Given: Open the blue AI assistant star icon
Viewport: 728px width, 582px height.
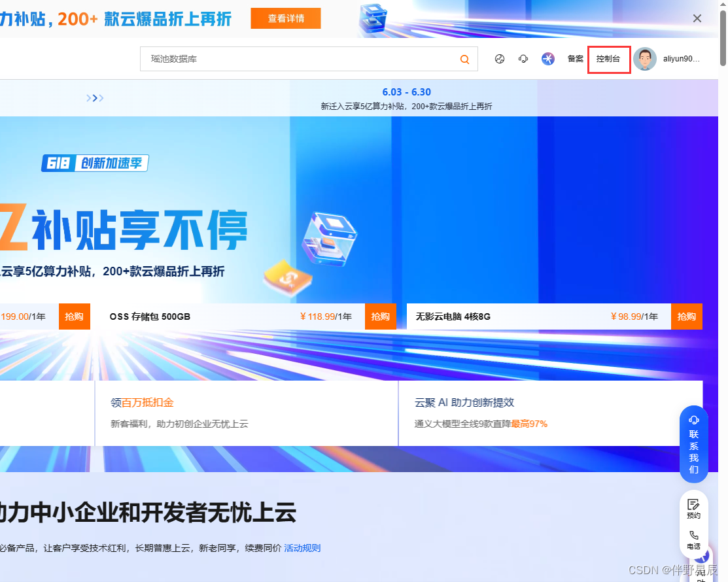Looking at the screenshot, I should tap(548, 59).
